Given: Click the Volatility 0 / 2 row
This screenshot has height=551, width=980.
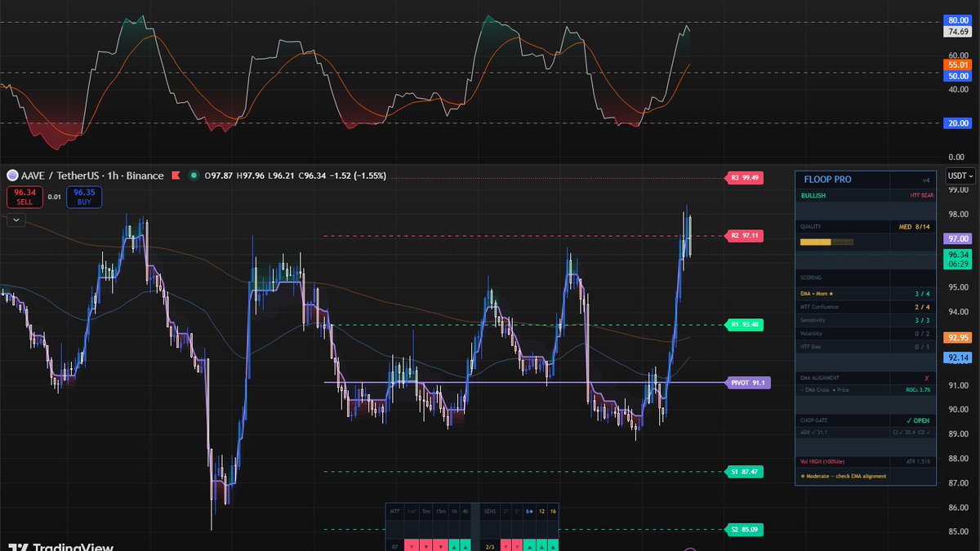Looking at the screenshot, I should point(866,333).
